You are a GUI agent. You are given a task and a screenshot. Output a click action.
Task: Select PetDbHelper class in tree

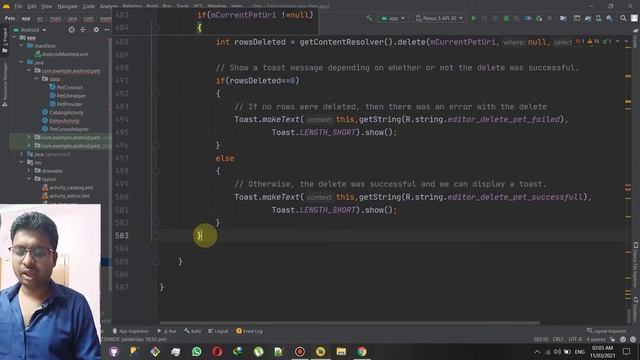point(68,96)
